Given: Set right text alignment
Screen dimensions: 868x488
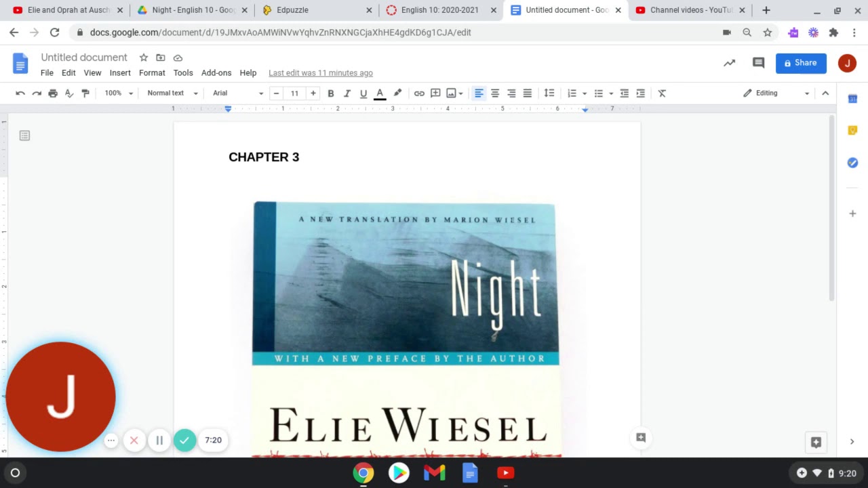Looking at the screenshot, I should click(x=511, y=94).
